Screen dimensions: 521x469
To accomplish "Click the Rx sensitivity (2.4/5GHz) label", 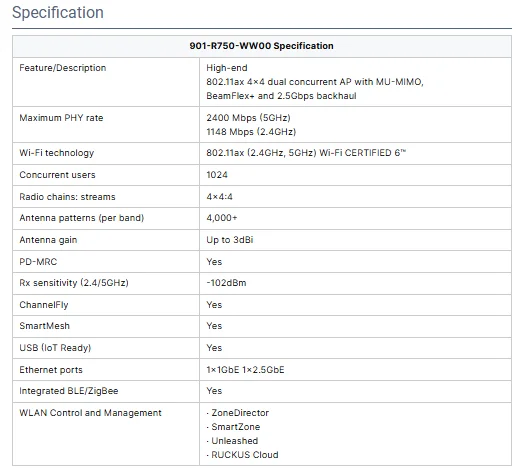I will [74, 283].
